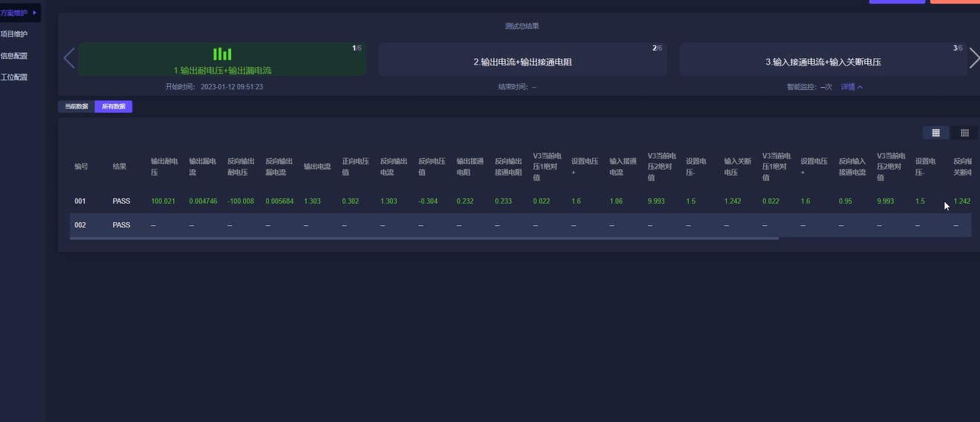Switch to the table list view icon
The height and width of the screenshot is (422, 980).
point(935,132)
